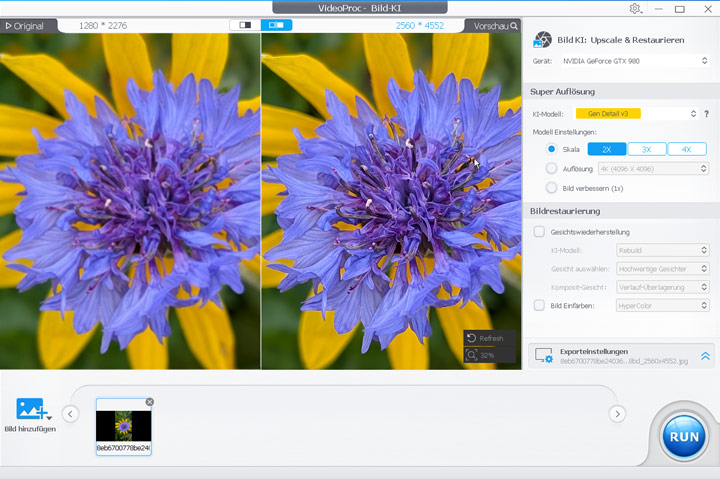This screenshot has width=720, height=479.
Task: Select Bild verbessern (1x) radio button
Action: [x=551, y=188]
